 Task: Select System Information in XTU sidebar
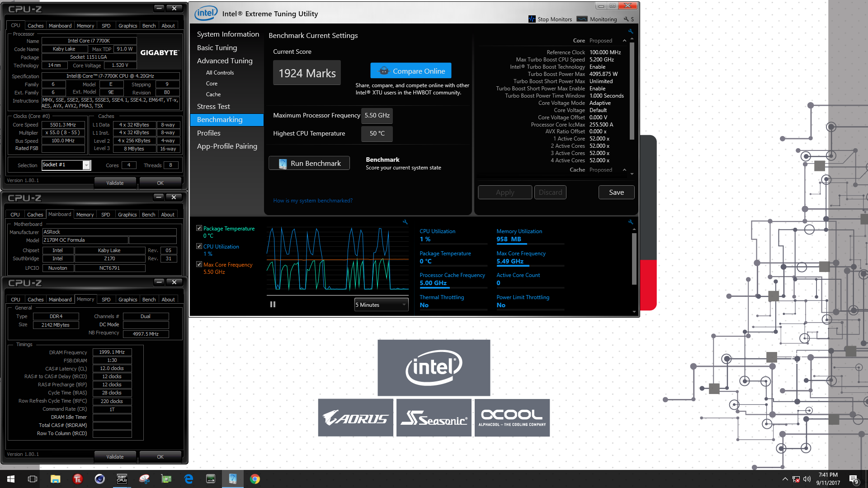tap(228, 34)
